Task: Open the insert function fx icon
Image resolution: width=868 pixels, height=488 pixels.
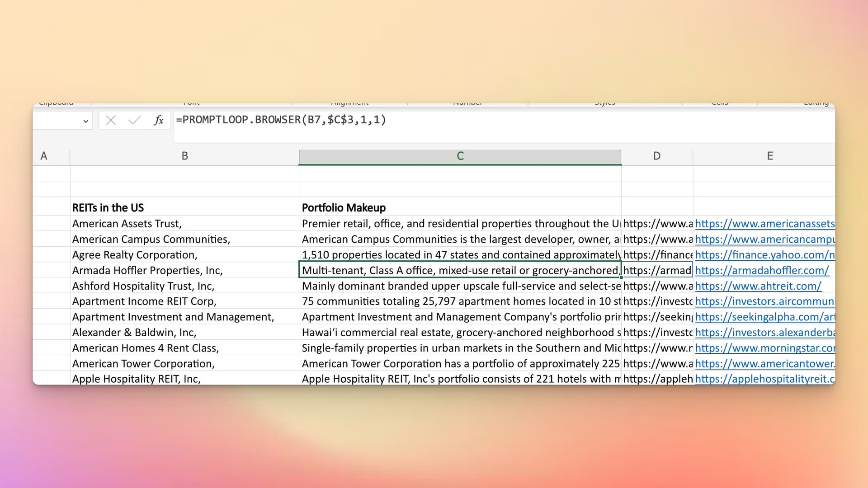Action: [158, 120]
